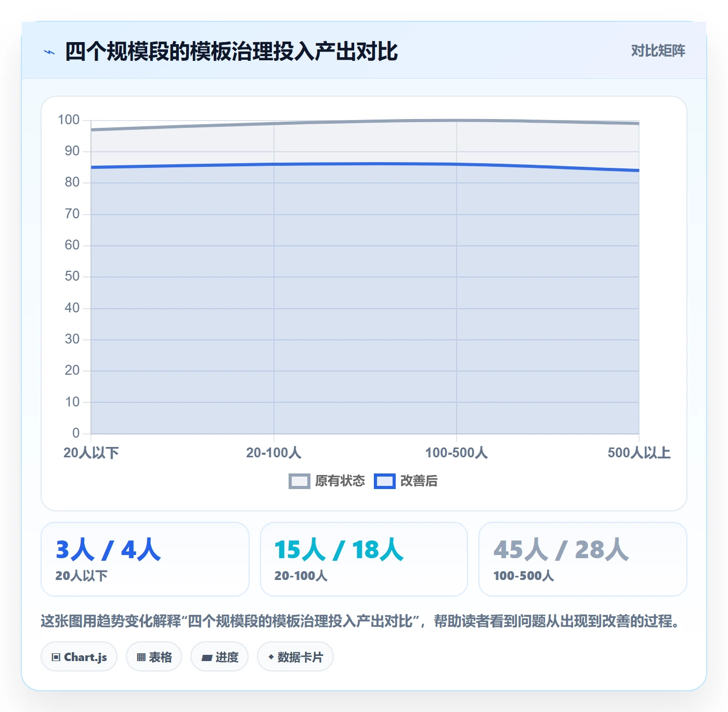
Task: Select the 数据卡片 tag chip
Action: pyautogui.click(x=295, y=657)
